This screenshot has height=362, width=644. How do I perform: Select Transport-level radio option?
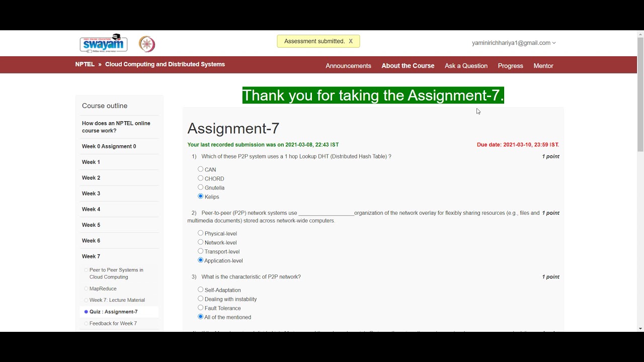point(200,251)
